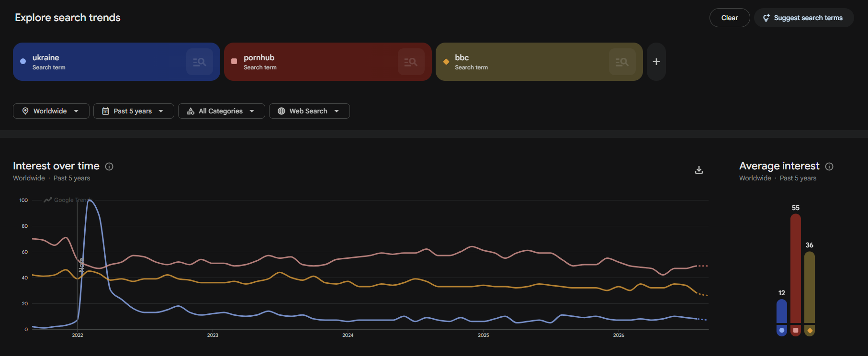Image resolution: width=868 pixels, height=356 pixels.
Task: Click the 40 label on the y-axis
Action: (x=25, y=278)
